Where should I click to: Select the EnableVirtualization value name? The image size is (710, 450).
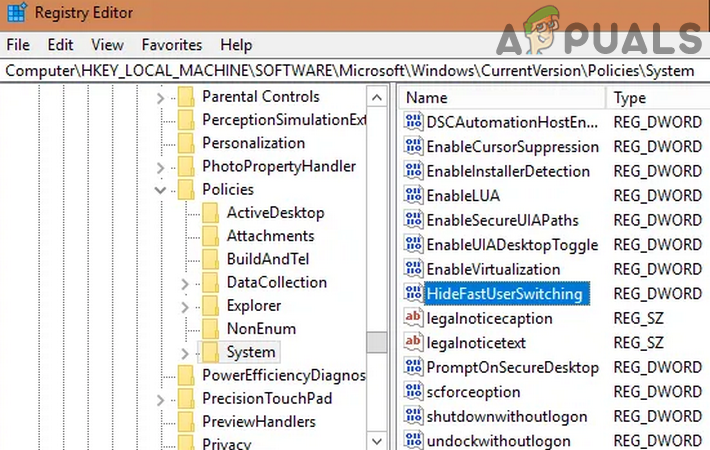tap(493, 269)
